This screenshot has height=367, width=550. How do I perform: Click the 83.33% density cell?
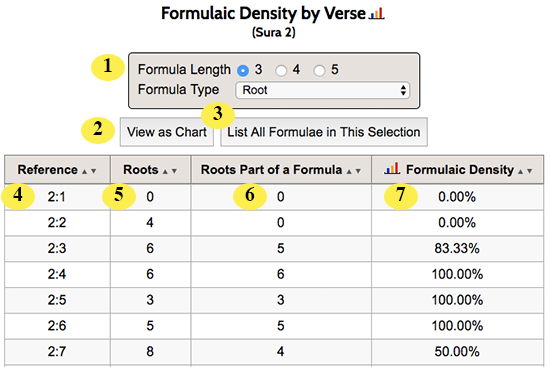457,248
